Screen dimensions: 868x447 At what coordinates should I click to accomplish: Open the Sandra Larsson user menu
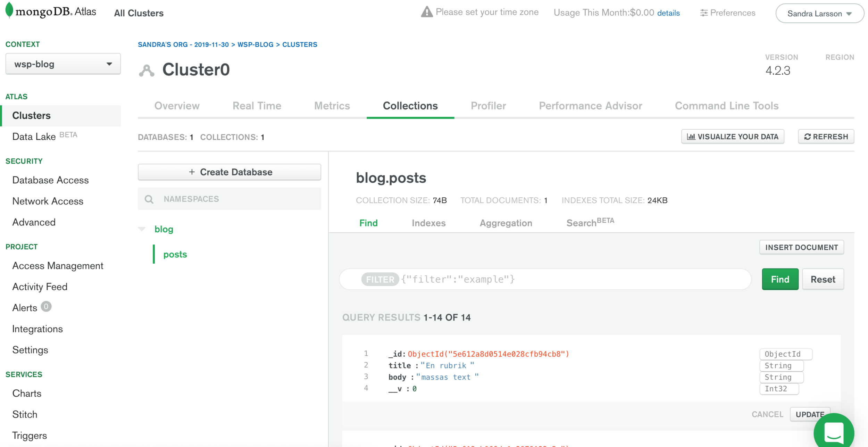(819, 14)
